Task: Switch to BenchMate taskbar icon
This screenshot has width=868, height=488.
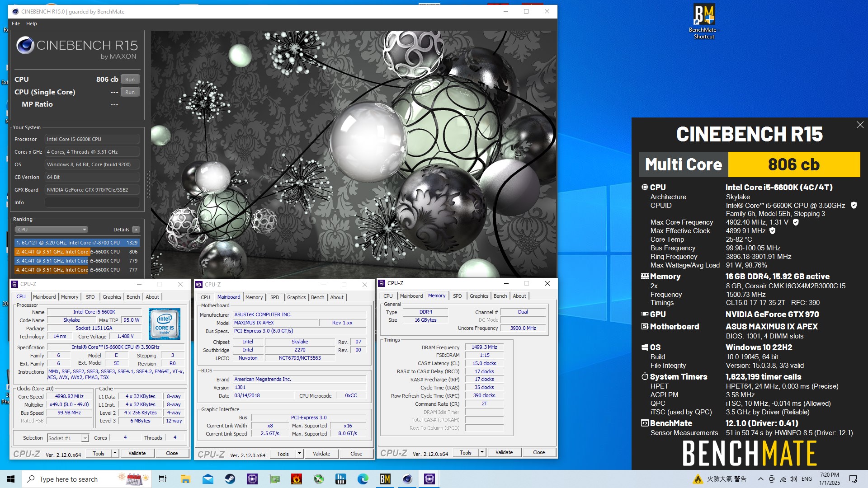Action: click(x=385, y=479)
